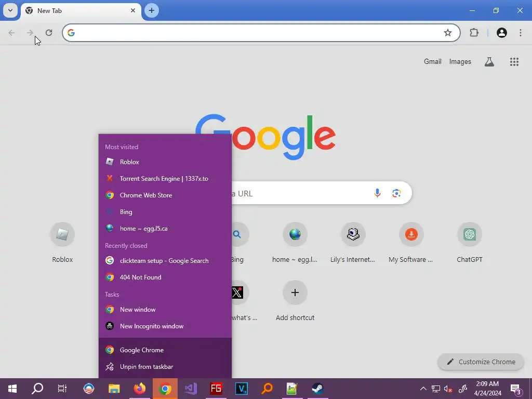Close the New Tab tab
Viewport: 532px width, 399px height.
[x=133, y=10]
